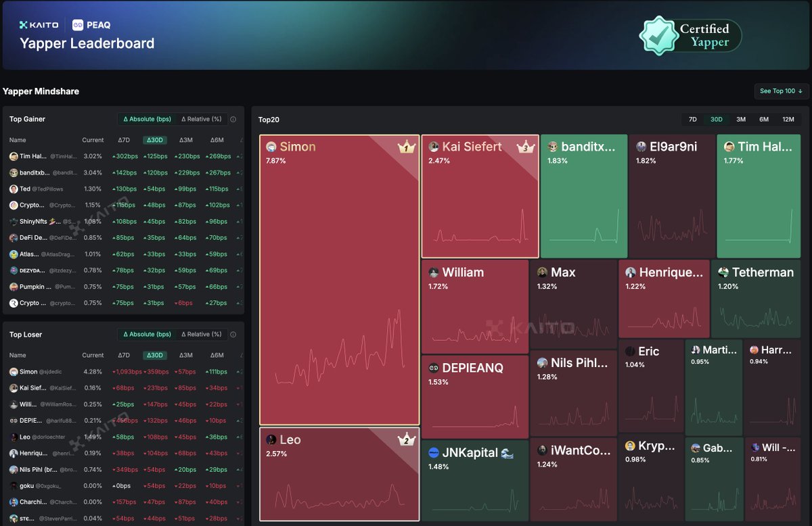Click Simon's 1,093bps Δ7D loss value
Image resolution: width=812 pixels, height=526 pixels.
(127, 372)
